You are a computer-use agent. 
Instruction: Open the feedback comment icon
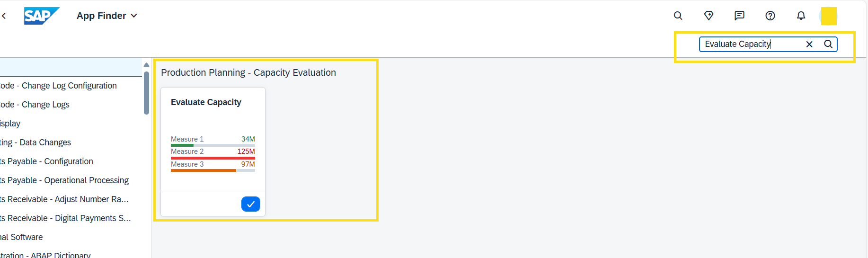pos(739,16)
